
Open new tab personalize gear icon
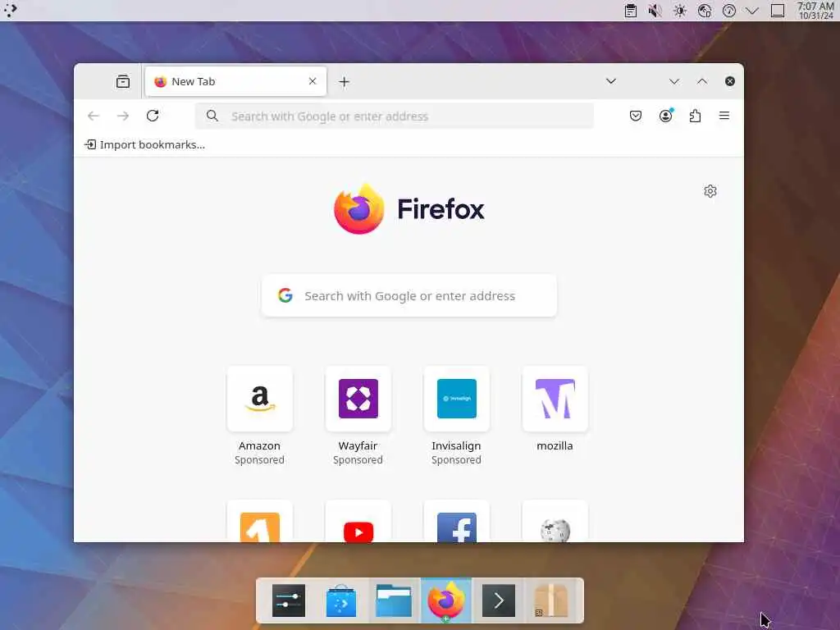click(x=710, y=191)
